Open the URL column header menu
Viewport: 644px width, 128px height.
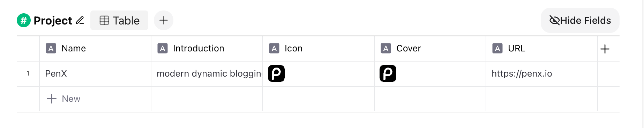(542, 49)
